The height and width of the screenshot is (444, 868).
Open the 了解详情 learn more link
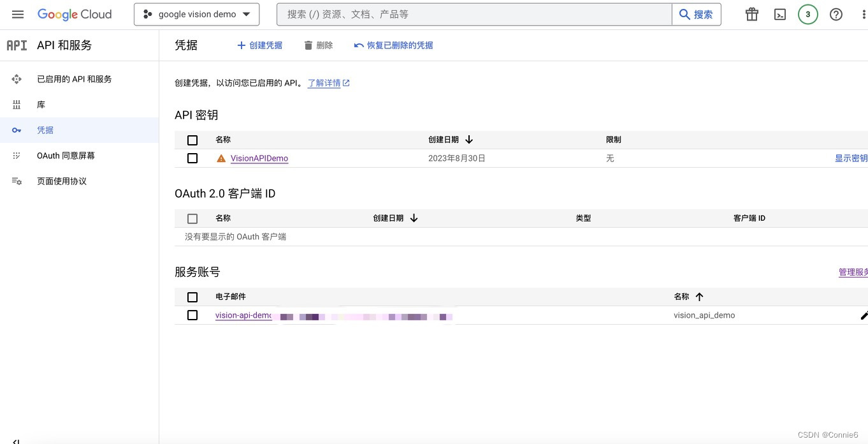329,83
